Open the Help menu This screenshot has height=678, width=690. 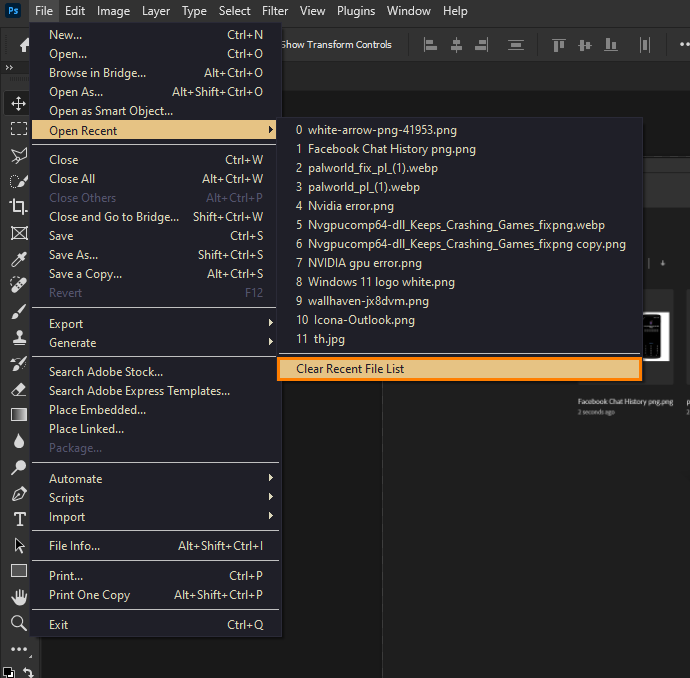pos(455,11)
